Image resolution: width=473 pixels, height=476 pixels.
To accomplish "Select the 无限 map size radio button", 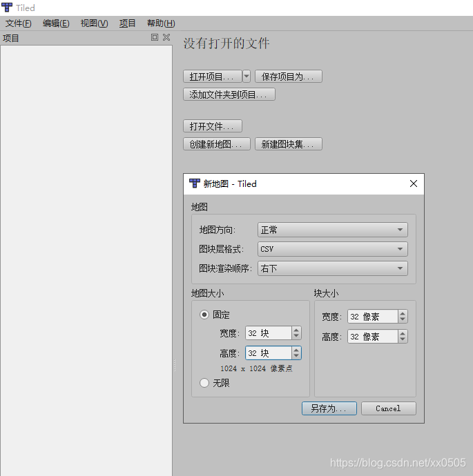I will click(x=204, y=383).
